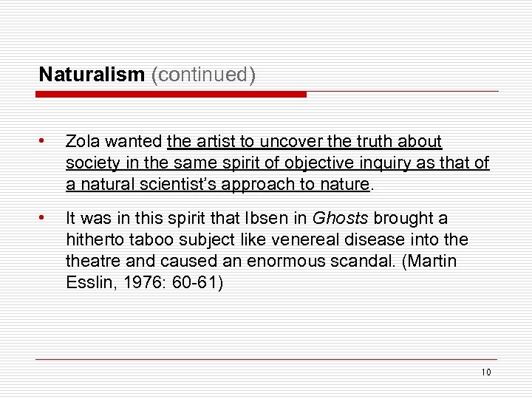532x399 pixels.
Task: Click the bold word "Naturalism" in the title
Action: 92,75
